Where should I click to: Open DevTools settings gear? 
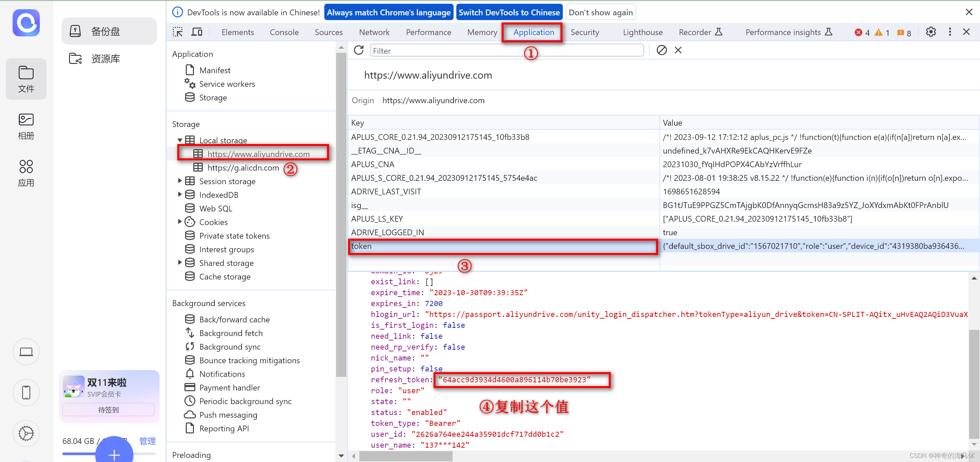(931, 32)
